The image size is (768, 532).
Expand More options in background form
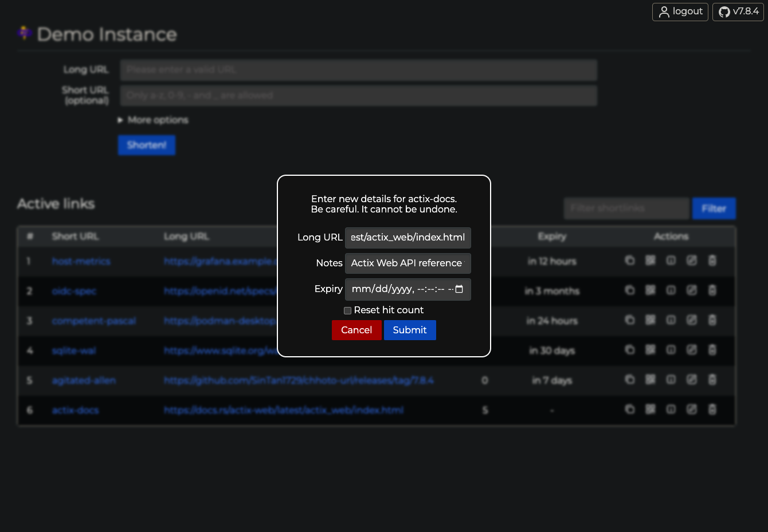(153, 120)
